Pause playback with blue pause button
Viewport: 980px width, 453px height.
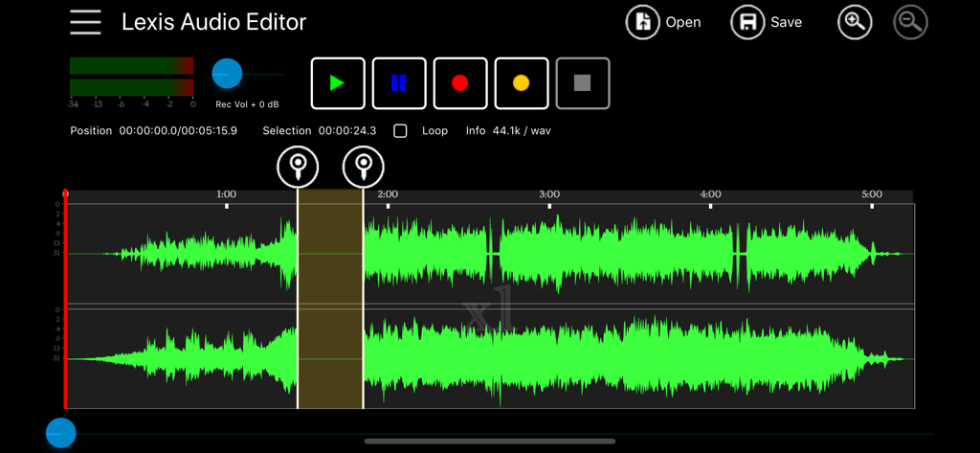[399, 83]
